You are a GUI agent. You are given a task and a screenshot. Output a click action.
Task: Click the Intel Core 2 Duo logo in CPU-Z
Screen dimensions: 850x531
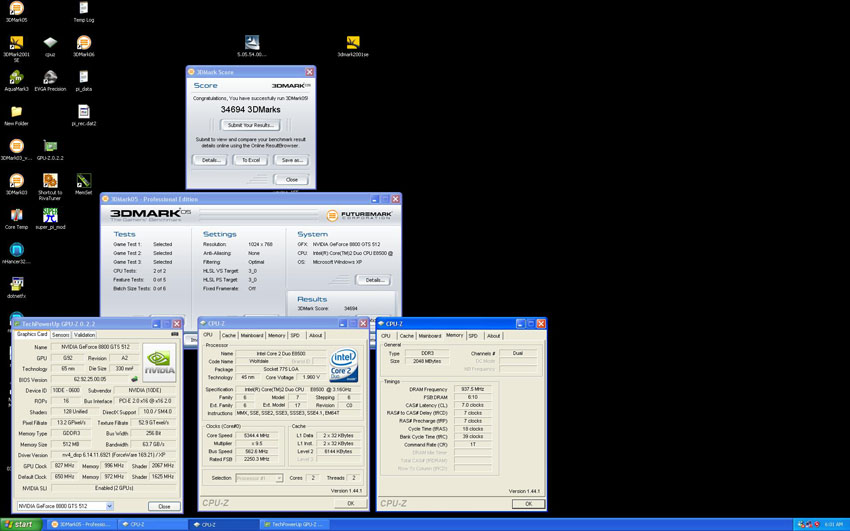(x=344, y=365)
